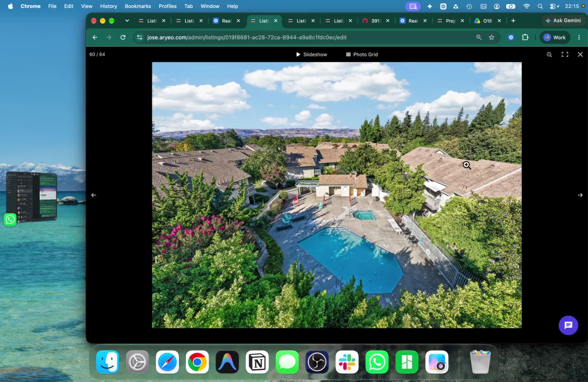Viewport: 588px width, 382px height.
Task: Open Chrome's page zoom magnifier icon
Action: (x=479, y=37)
